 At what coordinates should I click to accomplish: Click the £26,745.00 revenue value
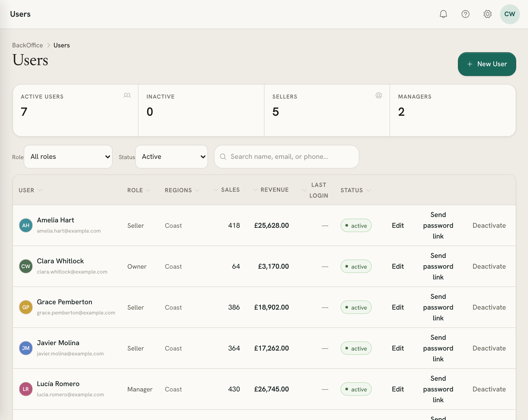tap(271, 389)
